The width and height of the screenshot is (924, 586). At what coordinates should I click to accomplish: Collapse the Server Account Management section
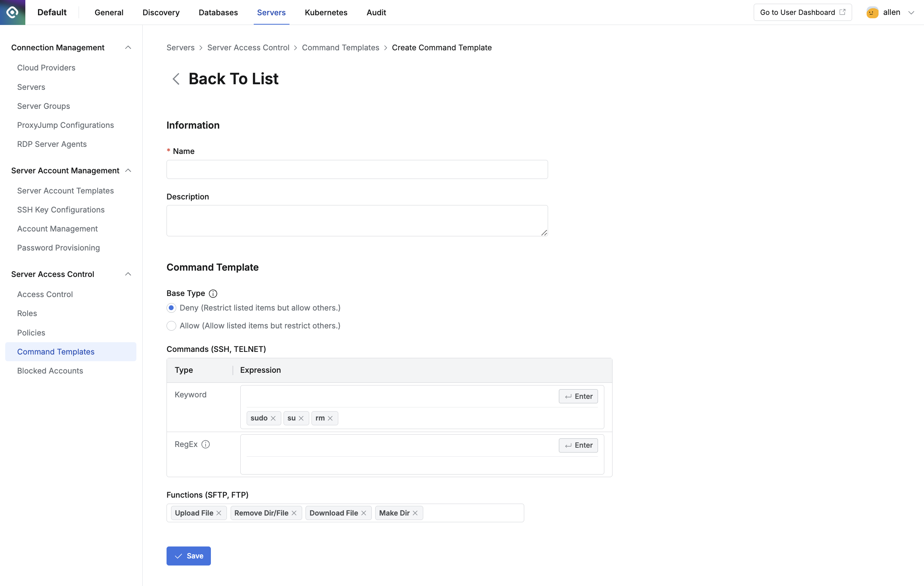click(x=128, y=170)
